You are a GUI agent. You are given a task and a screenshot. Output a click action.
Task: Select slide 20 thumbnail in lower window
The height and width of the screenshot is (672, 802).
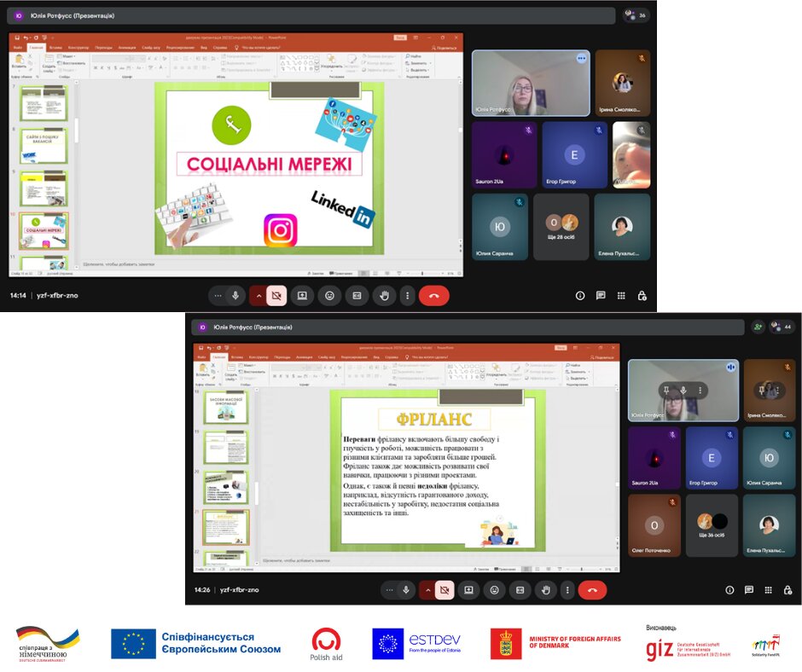click(x=226, y=488)
